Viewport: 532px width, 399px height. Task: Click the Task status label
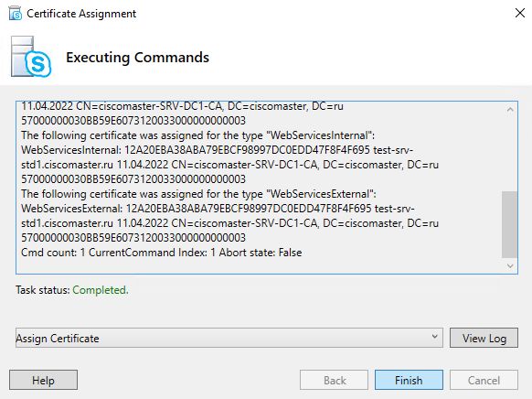[43, 290]
